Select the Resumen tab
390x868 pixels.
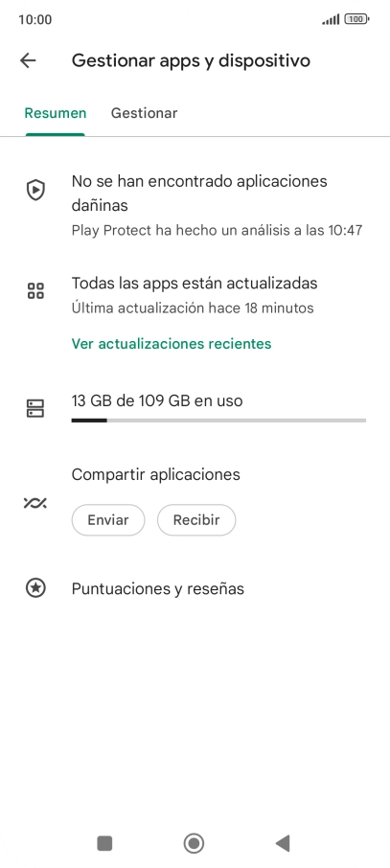coord(56,113)
